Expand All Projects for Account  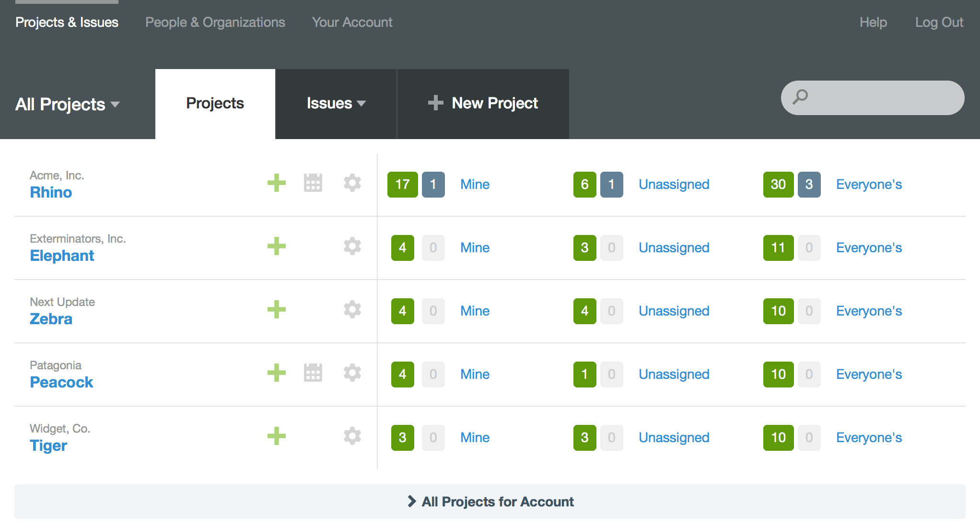tap(490, 502)
